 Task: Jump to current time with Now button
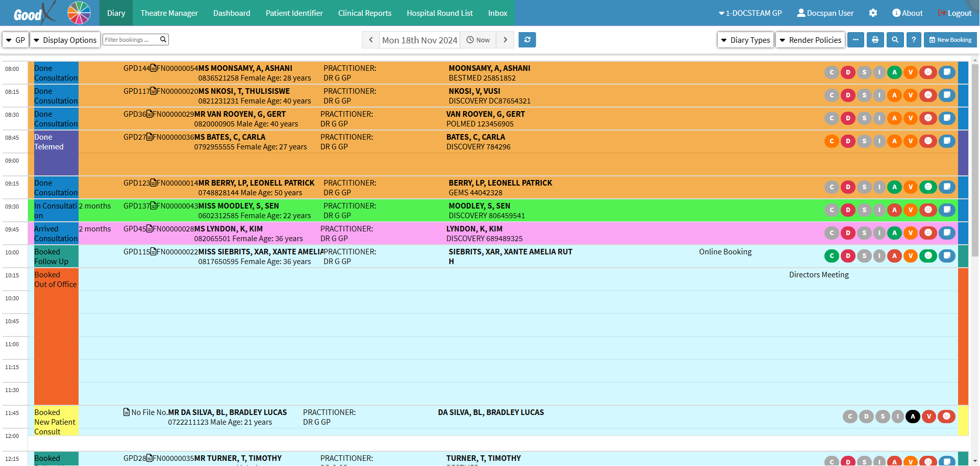478,40
